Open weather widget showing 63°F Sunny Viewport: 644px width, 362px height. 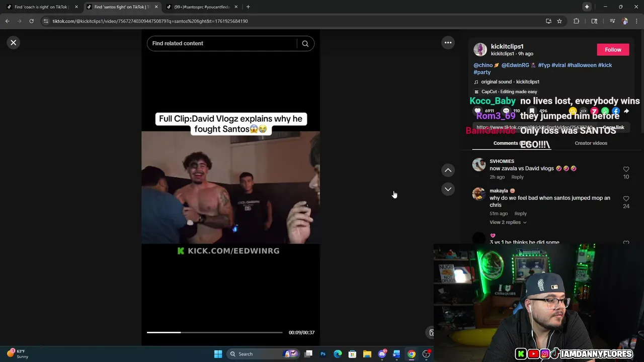point(18,354)
